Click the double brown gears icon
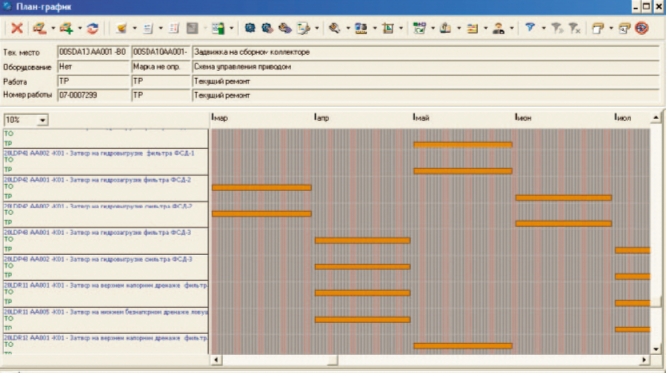The height and width of the screenshot is (376, 668). 285,29
